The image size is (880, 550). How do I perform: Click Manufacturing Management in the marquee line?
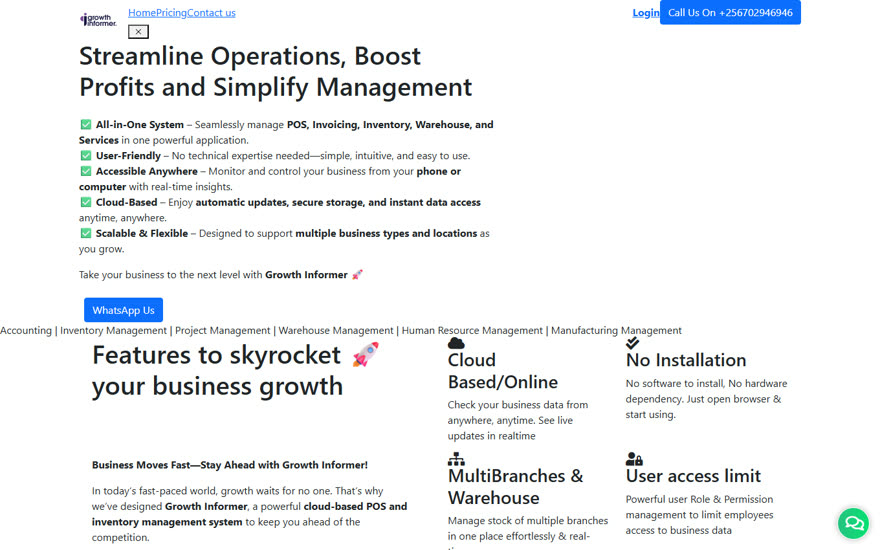pos(616,331)
